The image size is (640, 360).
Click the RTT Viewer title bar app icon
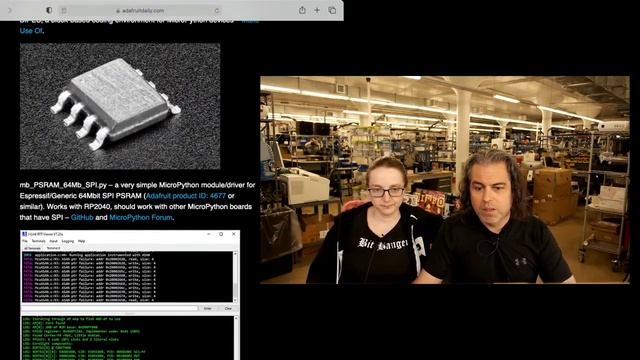(24, 234)
